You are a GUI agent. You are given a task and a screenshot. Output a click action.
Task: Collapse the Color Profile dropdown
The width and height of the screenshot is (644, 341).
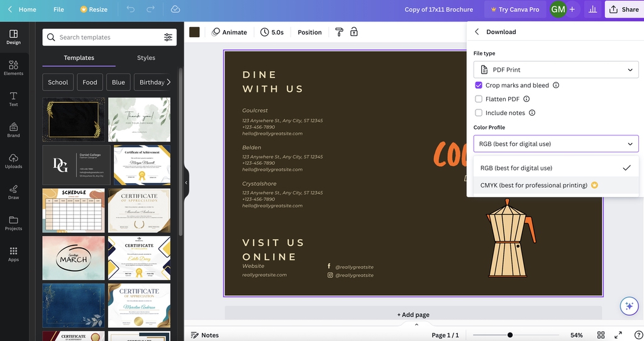click(556, 144)
